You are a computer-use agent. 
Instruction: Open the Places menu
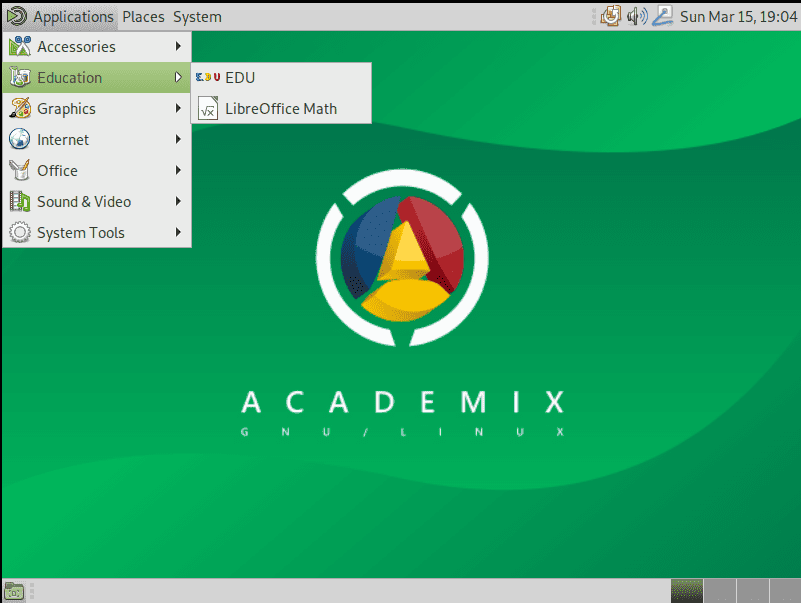tap(143, 17)
